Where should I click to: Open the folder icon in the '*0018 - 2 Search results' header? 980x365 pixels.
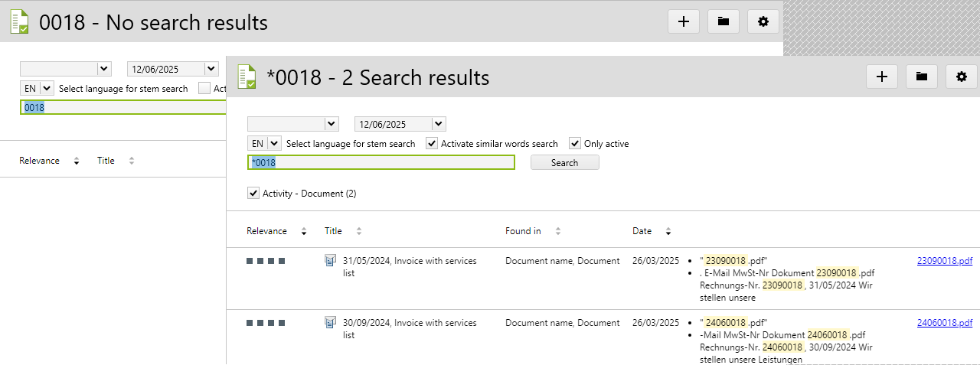[x=922, y=77]
